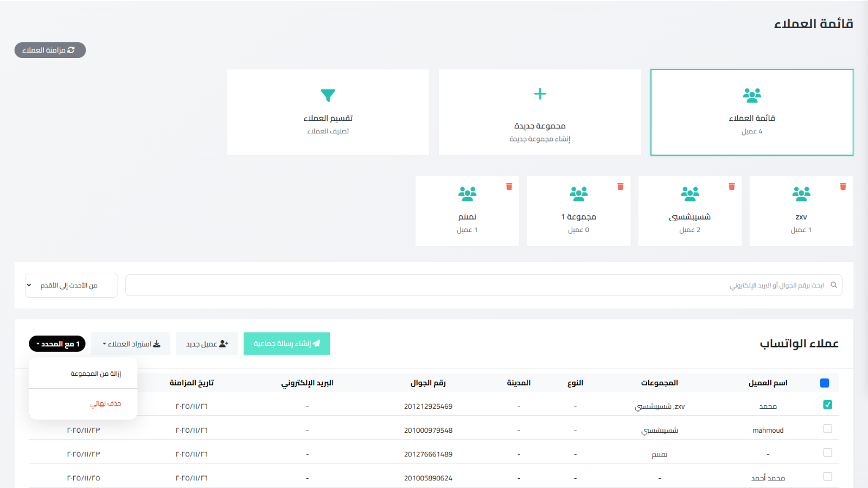The height and width of the screenshot is (488, 868).
Task: Click the download icon on استيراد العملاء
Action: click(157, 343)
